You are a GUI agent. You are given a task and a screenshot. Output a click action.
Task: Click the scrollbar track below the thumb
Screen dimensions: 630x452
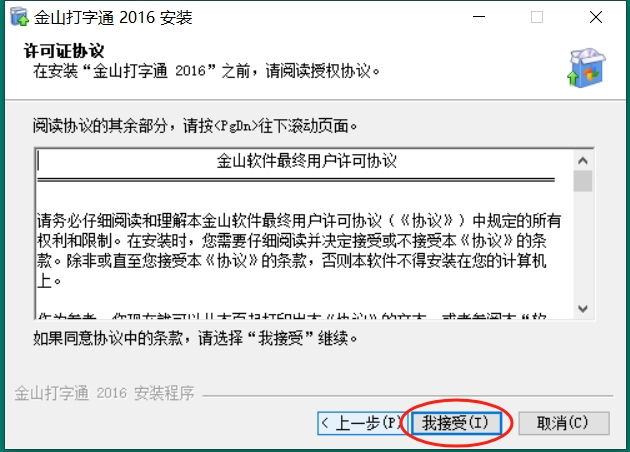pos(583,245)
